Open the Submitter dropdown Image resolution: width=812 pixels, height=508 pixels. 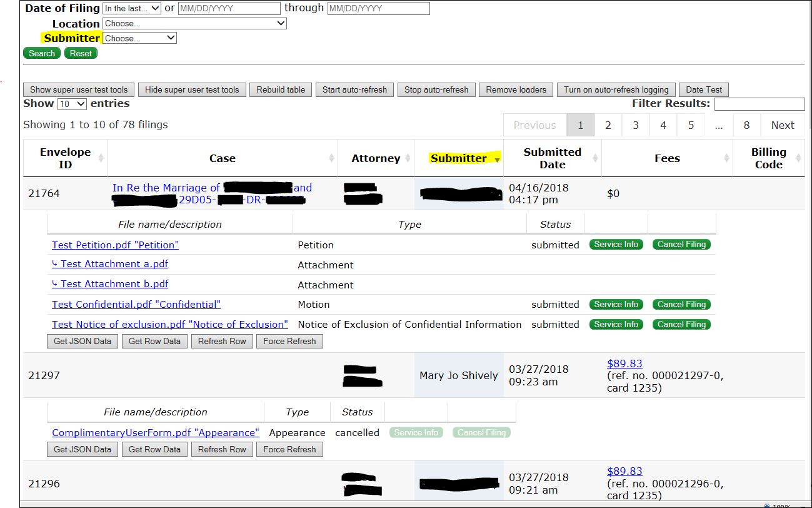139,38
